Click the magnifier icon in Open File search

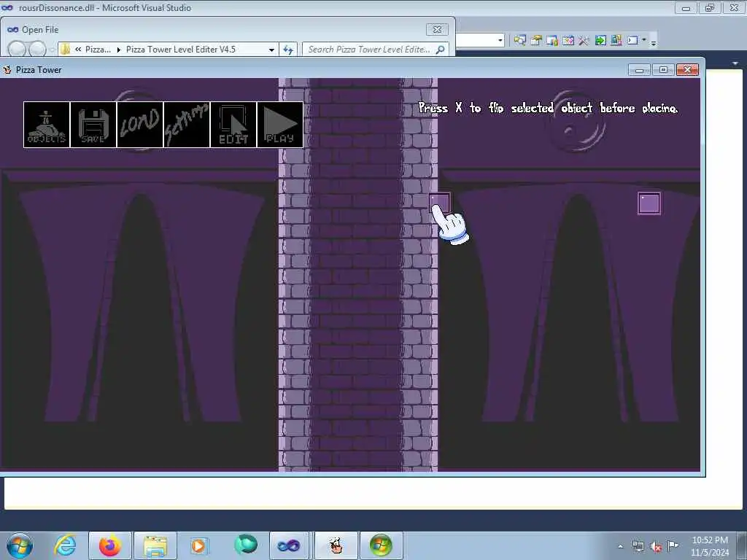440,49
